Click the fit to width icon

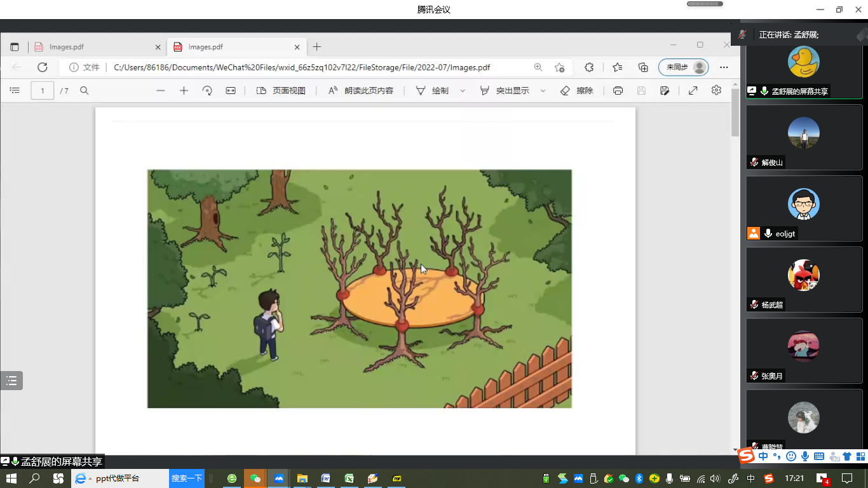click(231, 91)
